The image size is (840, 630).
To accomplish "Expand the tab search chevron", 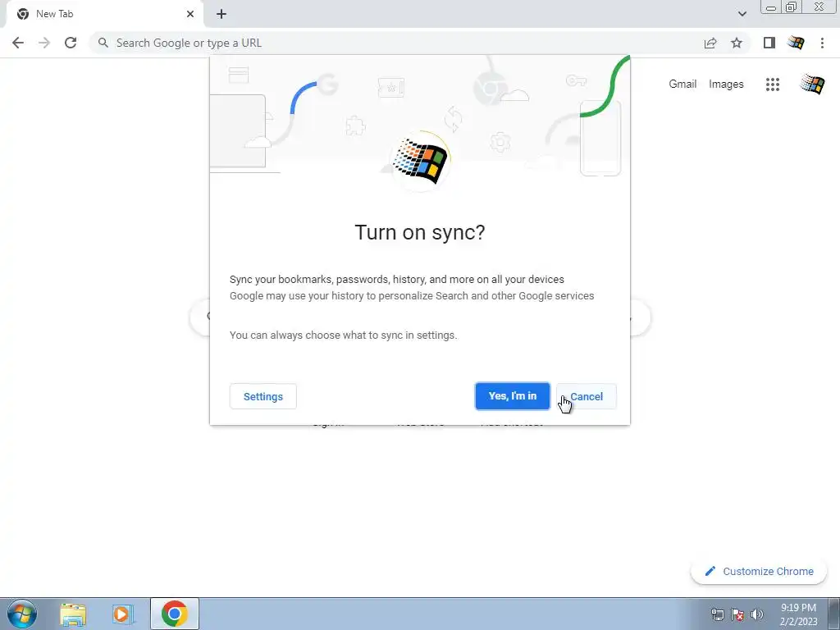I will tap(742, 14).
